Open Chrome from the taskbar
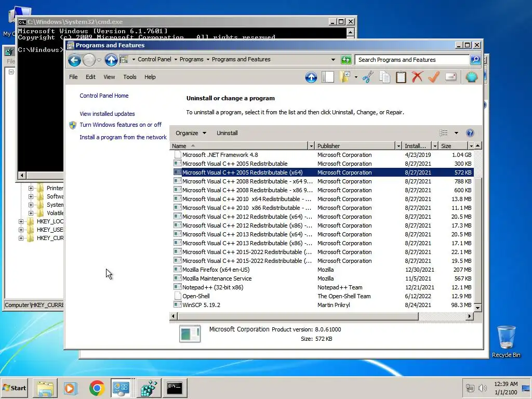This screenshot has width=532, height=399. click(x=97, y=388)
